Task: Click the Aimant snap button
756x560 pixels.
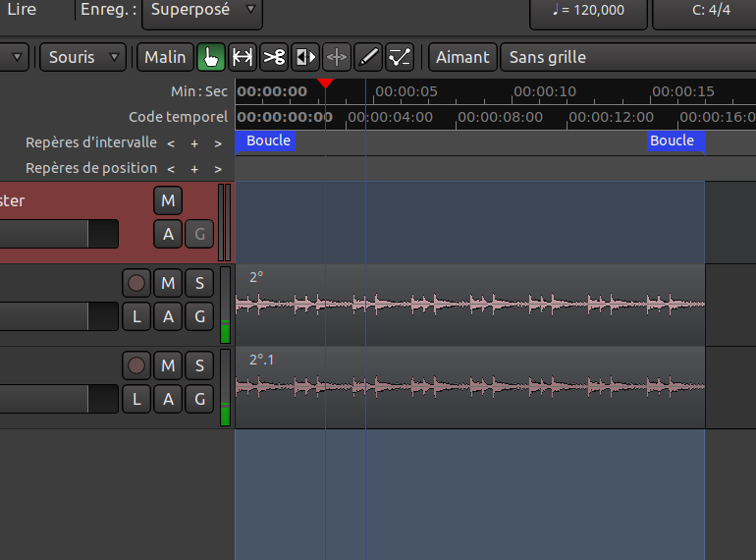Action: coord(462,57)
